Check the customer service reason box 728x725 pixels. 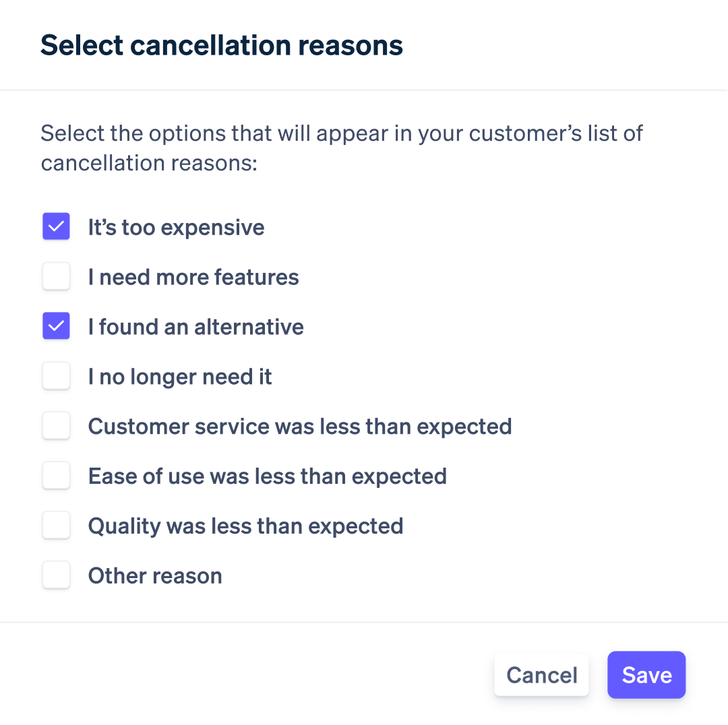click(56, 427)
